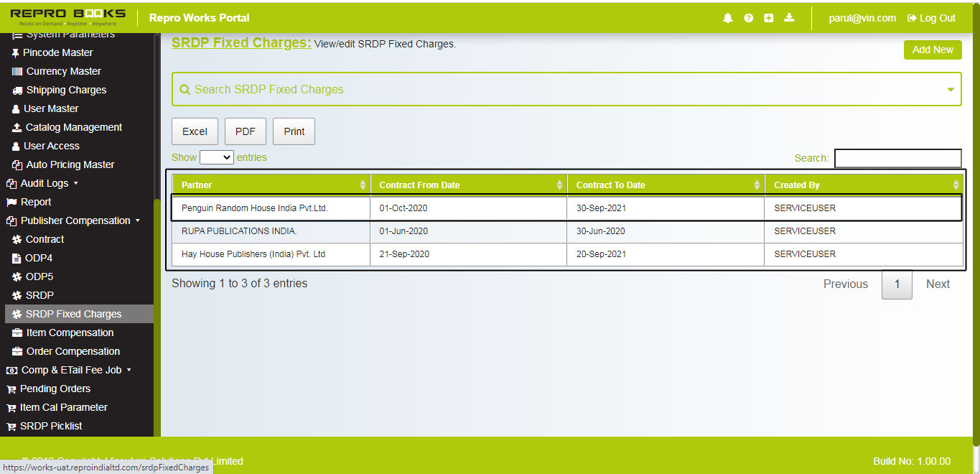Click the Repro Books logo
Viewport: 980px width, 474px height.
(x=68, y=16)
